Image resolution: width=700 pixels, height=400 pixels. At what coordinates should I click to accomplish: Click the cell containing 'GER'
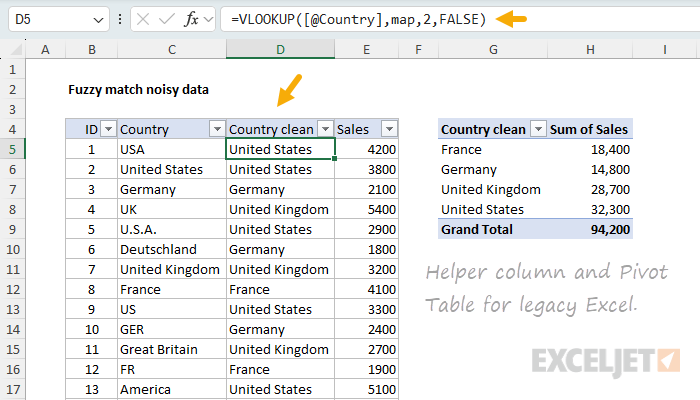click(x=172, y=329)
